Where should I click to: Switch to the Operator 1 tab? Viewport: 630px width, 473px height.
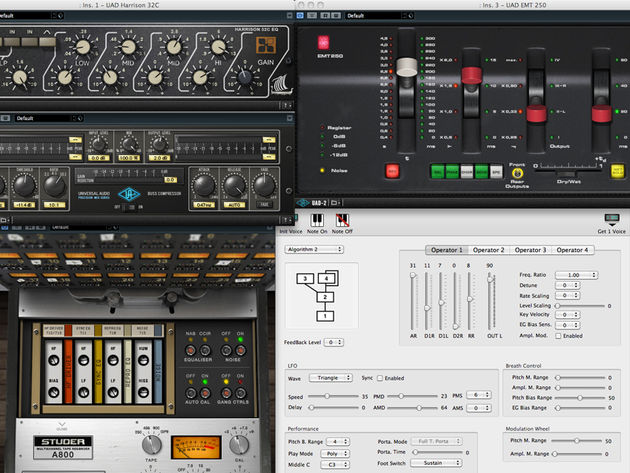(x=446, y=250)
